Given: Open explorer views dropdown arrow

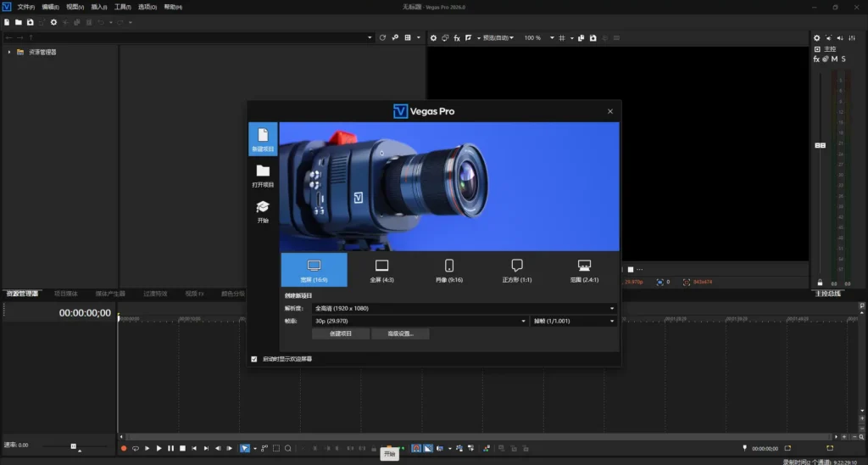Looking at the screenshot, I should pos(419,37).
